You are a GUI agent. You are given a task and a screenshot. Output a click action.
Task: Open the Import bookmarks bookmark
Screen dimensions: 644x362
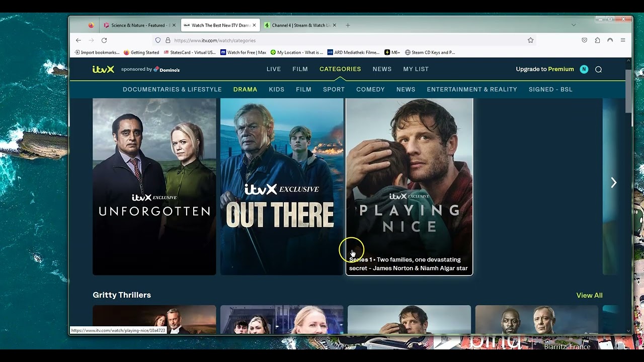[x=97, y=52]
